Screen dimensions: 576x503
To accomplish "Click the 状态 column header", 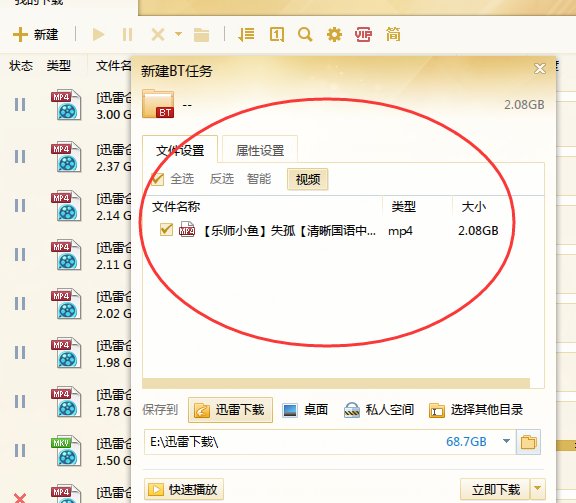I will [x=21, y=66].
